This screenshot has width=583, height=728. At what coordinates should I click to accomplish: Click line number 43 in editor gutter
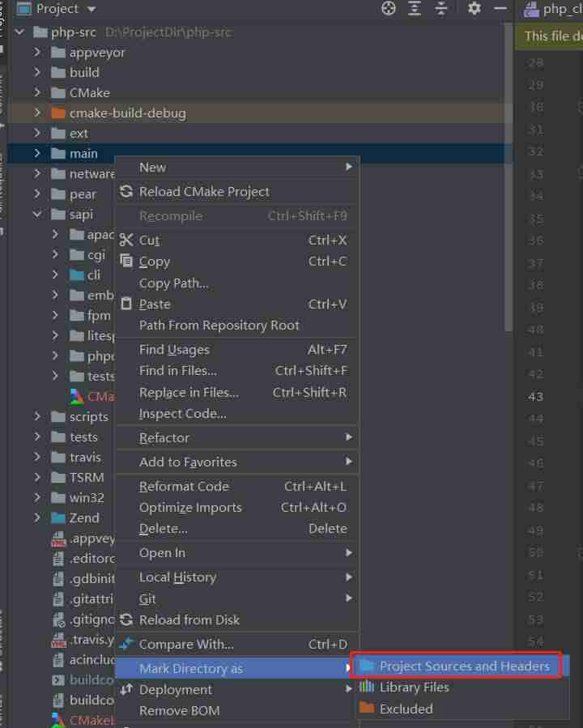(x=535, y=397)
